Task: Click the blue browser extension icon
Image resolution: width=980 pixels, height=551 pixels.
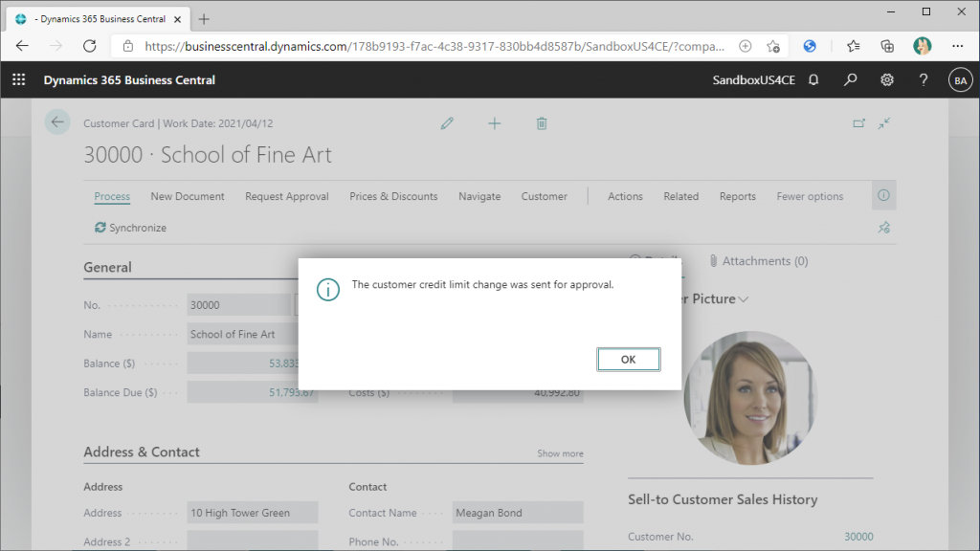Action: (x=810, y=46)
